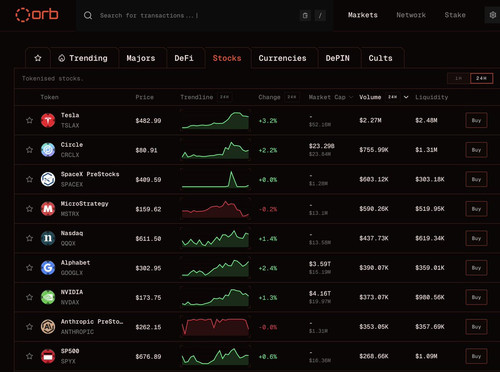The width and height of the screenshot is (500, 372).
Task: Switch to the Trending tab
Action: pyautogui.click(x=83, y=58)
